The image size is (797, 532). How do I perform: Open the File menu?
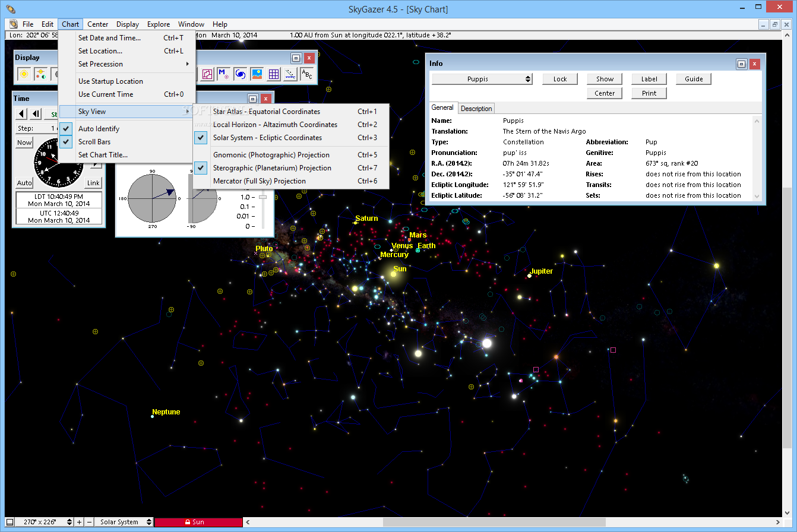28,24
